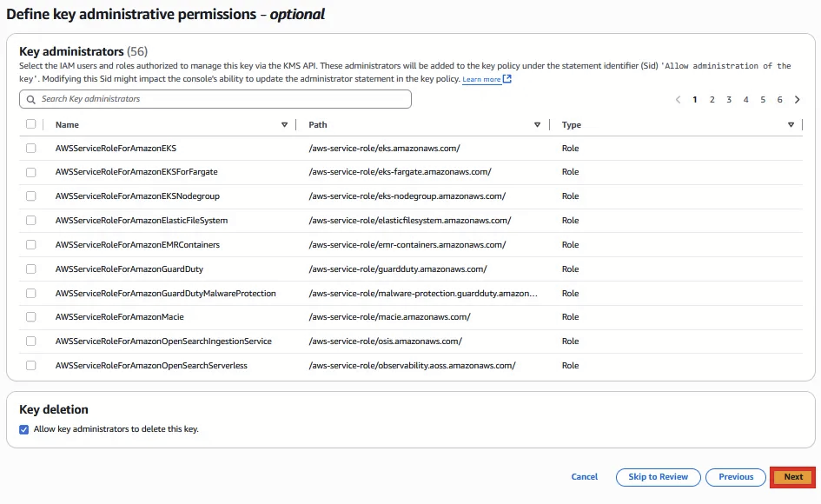Click path /aws-service-role/guardduty.amazonaws.com/
The width and height of the screenshot is (821, 504).
[397, 269]
